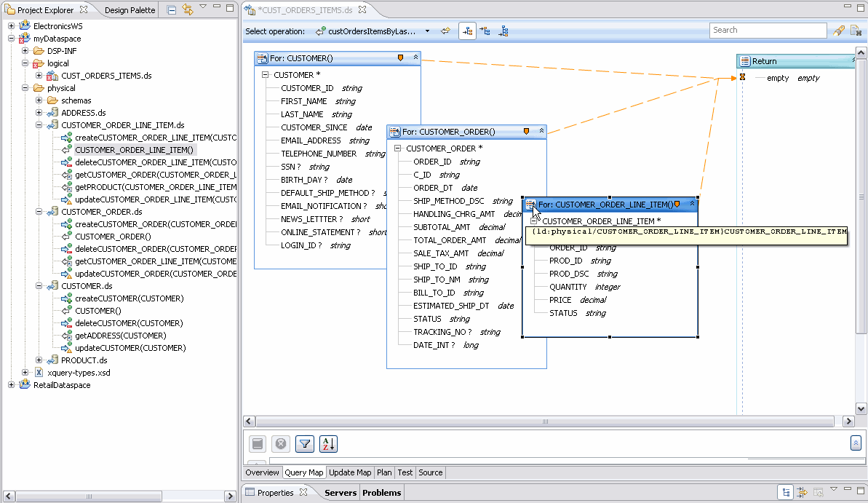Select updateCUSTOMER(CUSTOMER) function in tree
Viewport: 868px width, 503px height.
[x=131, y=348]
